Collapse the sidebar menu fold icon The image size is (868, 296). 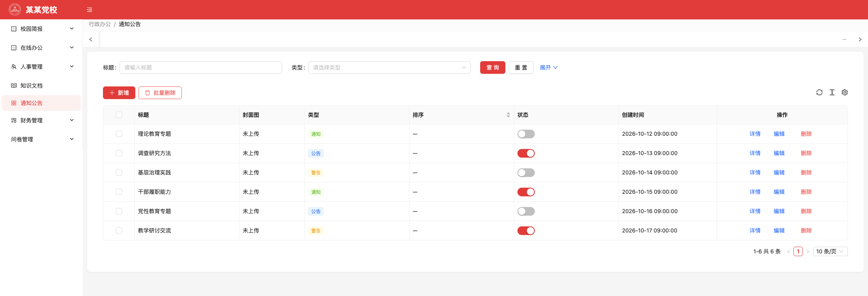pyautogui.click(x=90, y=10)
